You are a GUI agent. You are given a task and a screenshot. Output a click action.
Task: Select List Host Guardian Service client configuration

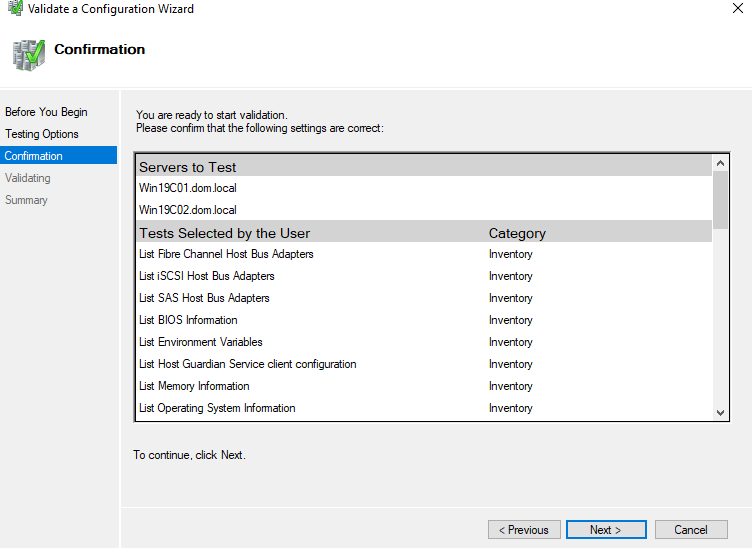[x=248, y=364]
